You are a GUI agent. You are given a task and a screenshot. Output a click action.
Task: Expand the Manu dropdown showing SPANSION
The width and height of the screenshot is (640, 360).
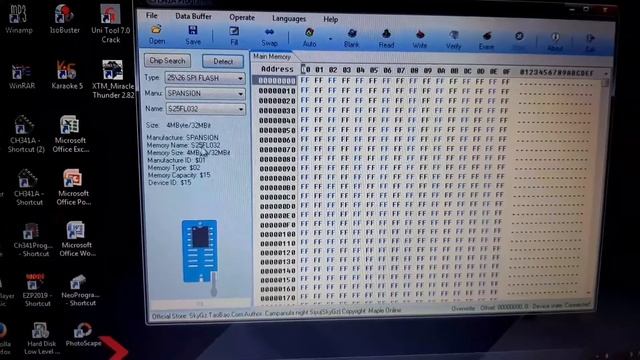click(x=240, y=94)
